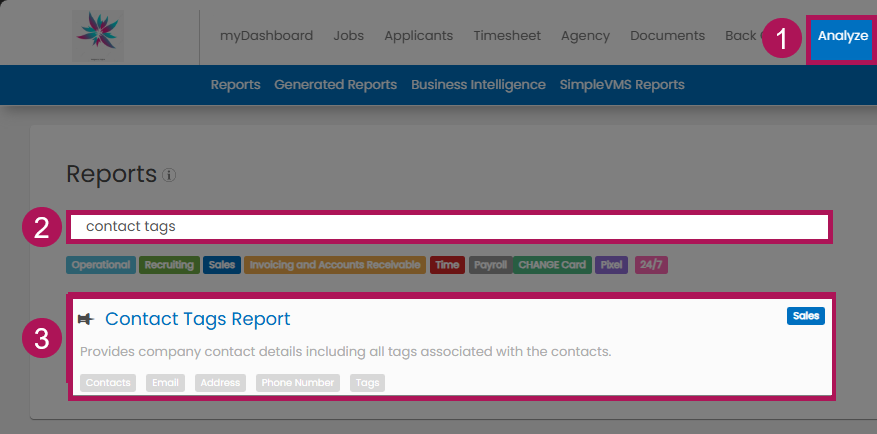
Task: Open the Agency menu
Action: (585, 36)
